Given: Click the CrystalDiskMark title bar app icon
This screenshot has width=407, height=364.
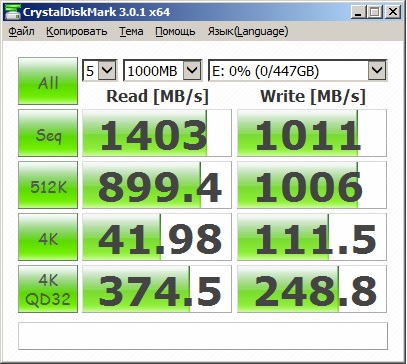Looking at the screenshot, I should tap(12, 13).
